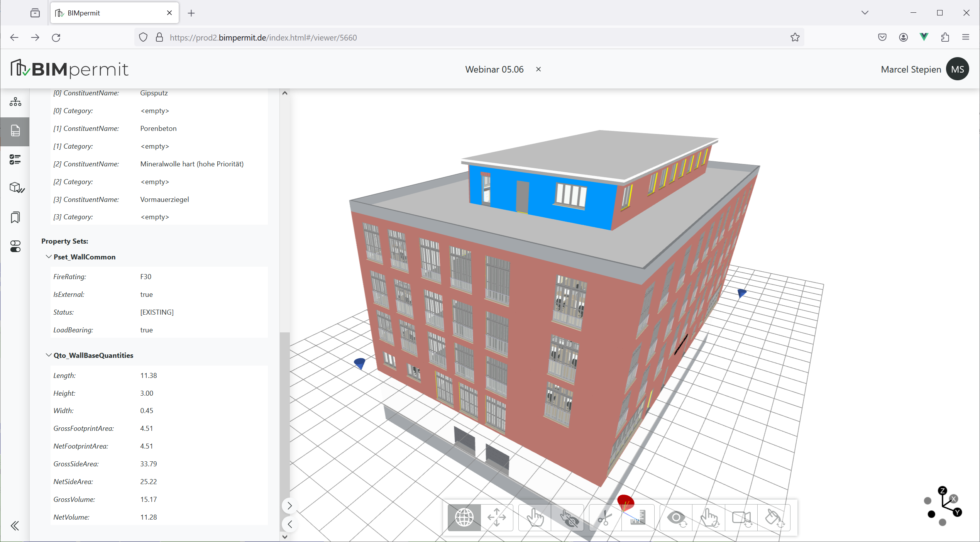Click the Webinar 05.06 project title

pyautogui.click(x=494, y=69)
